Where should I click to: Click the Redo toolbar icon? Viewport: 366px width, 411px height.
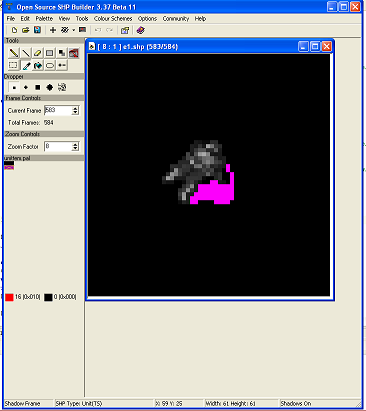pyautogui.click(x=109, y=30)
